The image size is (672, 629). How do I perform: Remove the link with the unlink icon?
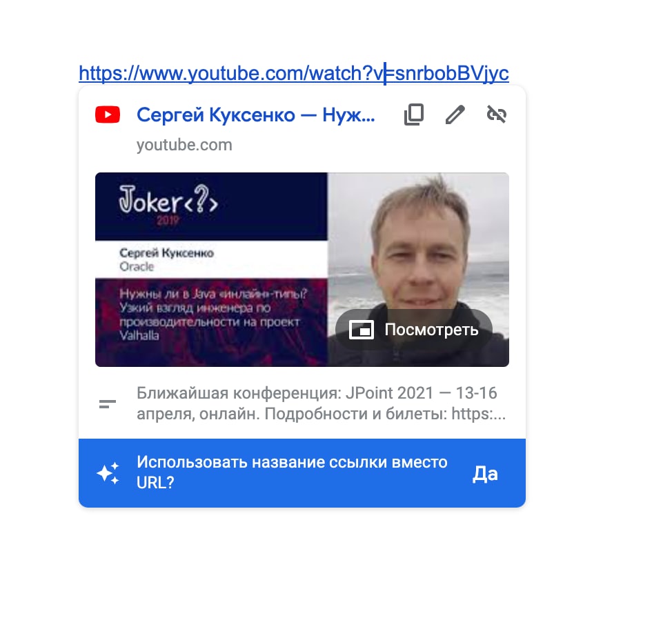point(497,114)
